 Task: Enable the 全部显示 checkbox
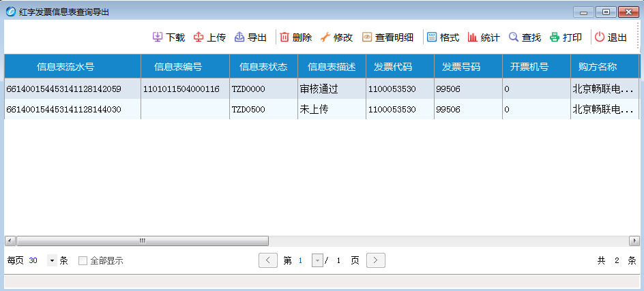pyautogui.click(x=83, y=260)
